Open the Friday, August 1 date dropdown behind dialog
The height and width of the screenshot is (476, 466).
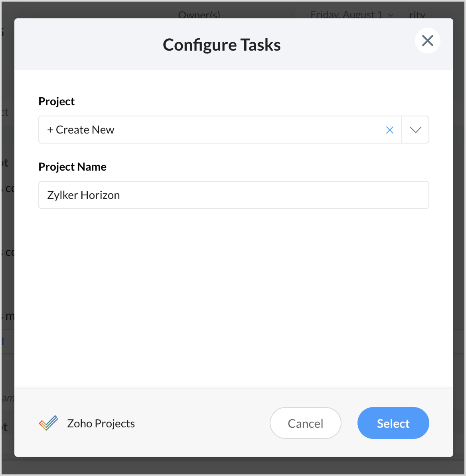(352, 15)
